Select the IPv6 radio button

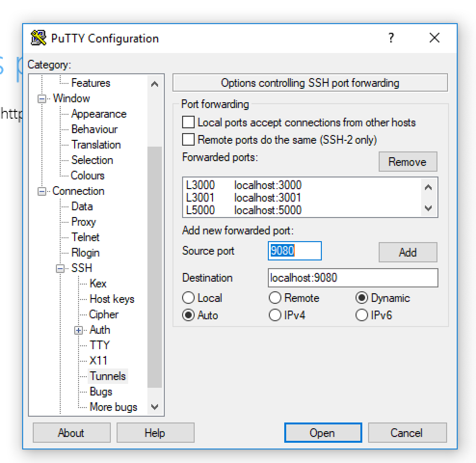click(x=361, y=315)
